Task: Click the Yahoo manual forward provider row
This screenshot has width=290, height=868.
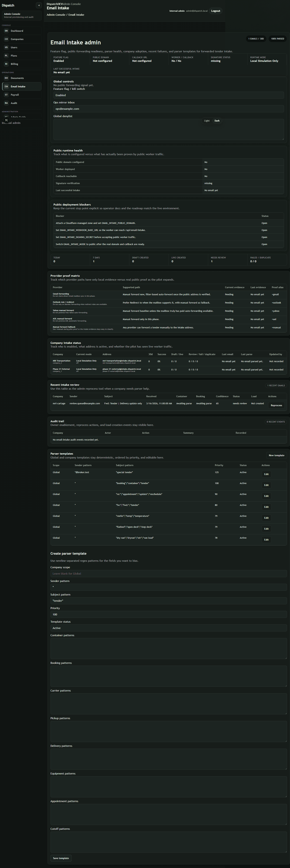Action: click(168, 311)
